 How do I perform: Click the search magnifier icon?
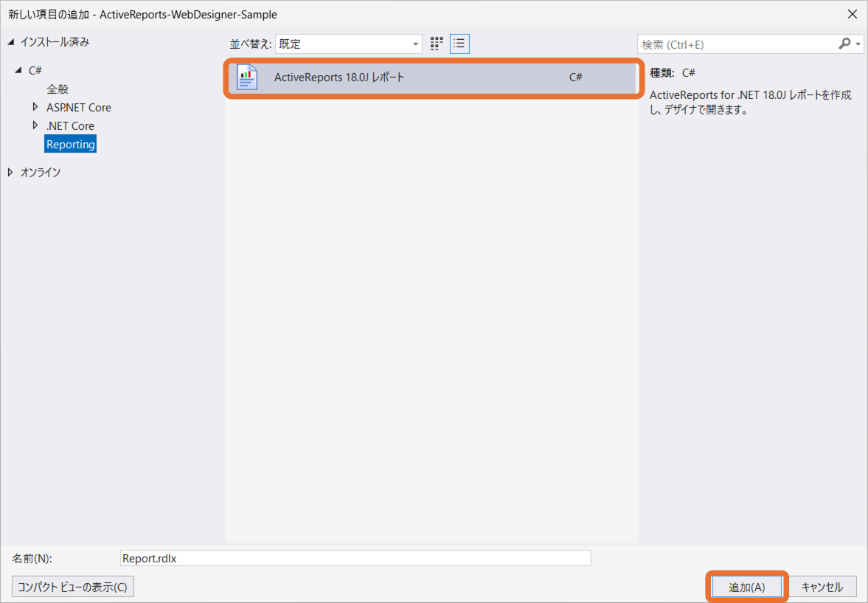click(x=844, y=44)
